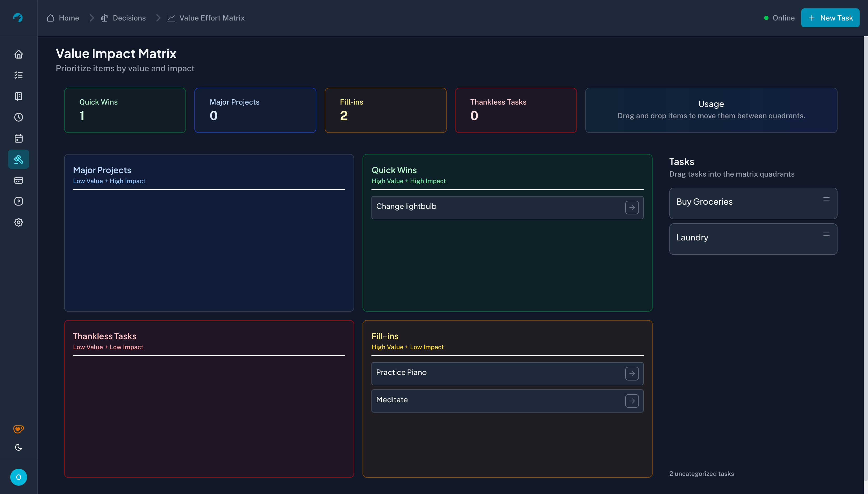
Task: Select the Fill-ins count card
Action: pyautogui.click(x=385, y=110)
